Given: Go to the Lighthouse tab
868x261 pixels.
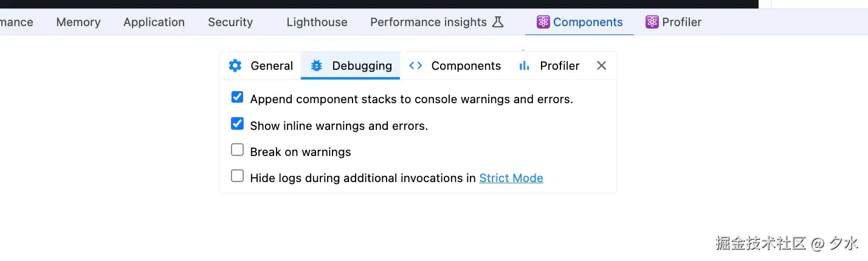Looking at the screenshot, I should [x=317, y=22].
